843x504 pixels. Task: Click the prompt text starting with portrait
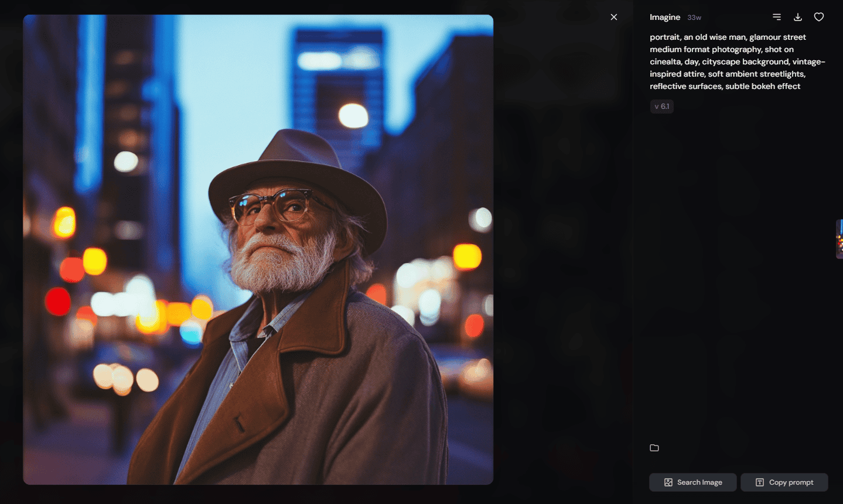(738, 61)
